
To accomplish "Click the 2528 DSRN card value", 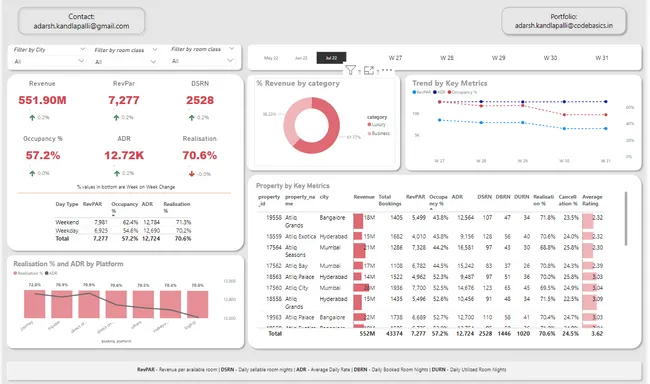I will [x=200, y=100].
